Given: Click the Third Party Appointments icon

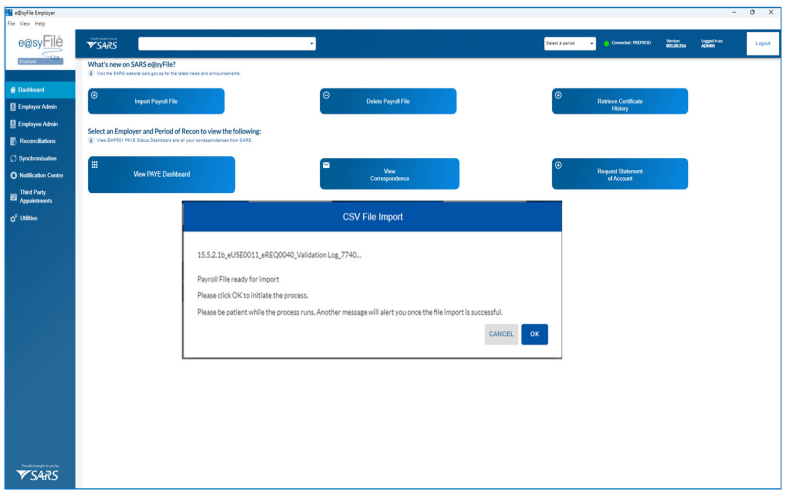Looking at the screenshot, I should click(x=12, y=196).
